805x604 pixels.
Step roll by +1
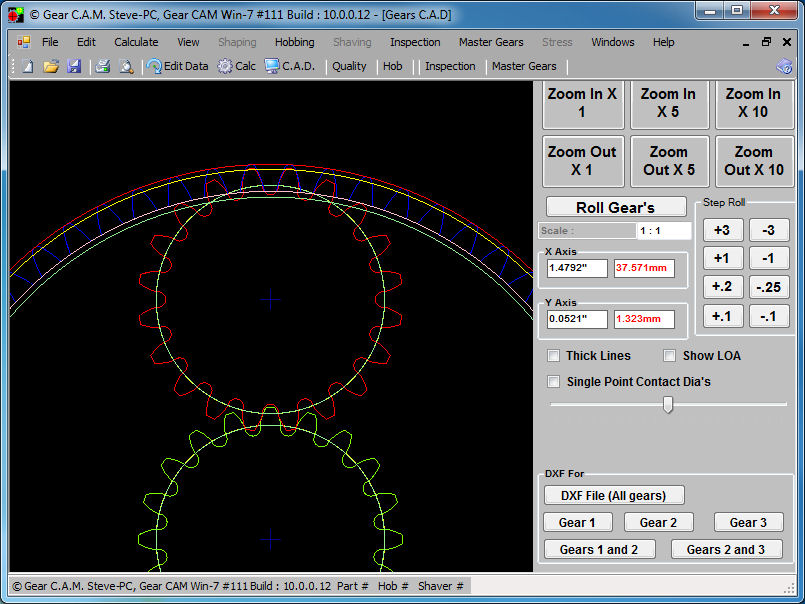click(x=722, y=258)
